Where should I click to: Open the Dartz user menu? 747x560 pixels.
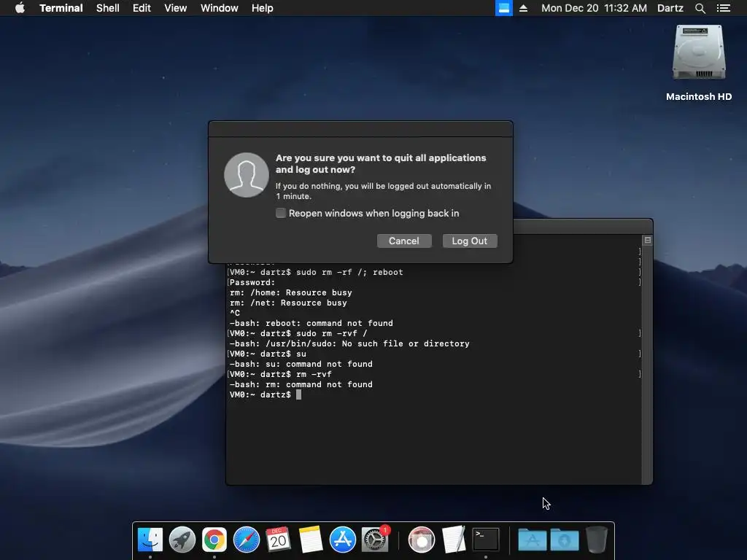[x=670, y=8]
